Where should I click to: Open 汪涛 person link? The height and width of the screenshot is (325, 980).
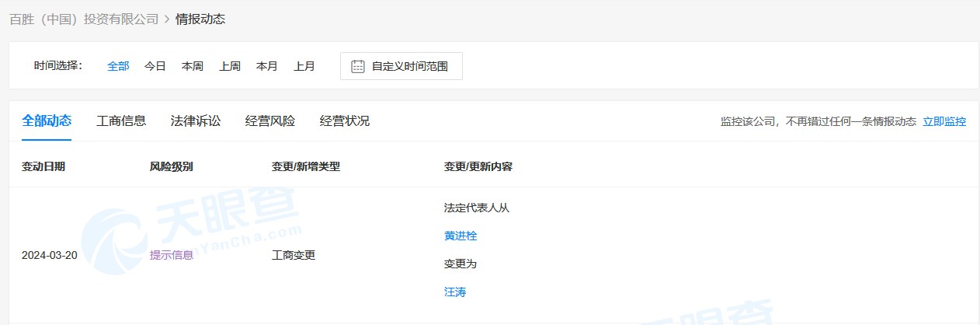point(455,292)
